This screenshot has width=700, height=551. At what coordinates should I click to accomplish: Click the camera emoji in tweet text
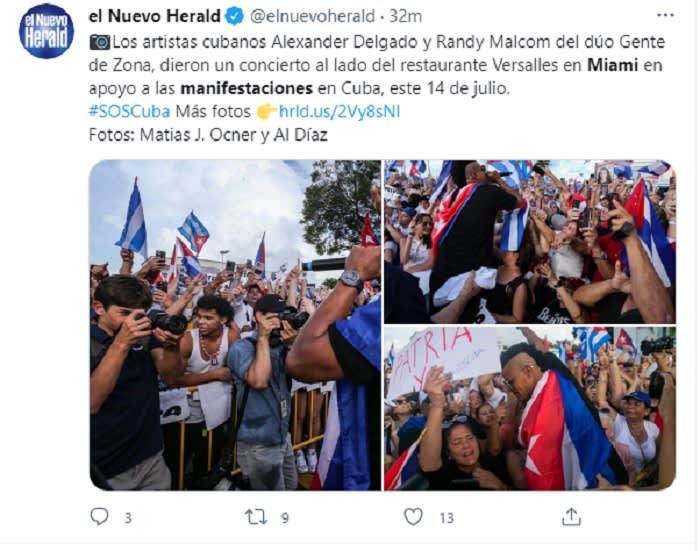(100, 42)
